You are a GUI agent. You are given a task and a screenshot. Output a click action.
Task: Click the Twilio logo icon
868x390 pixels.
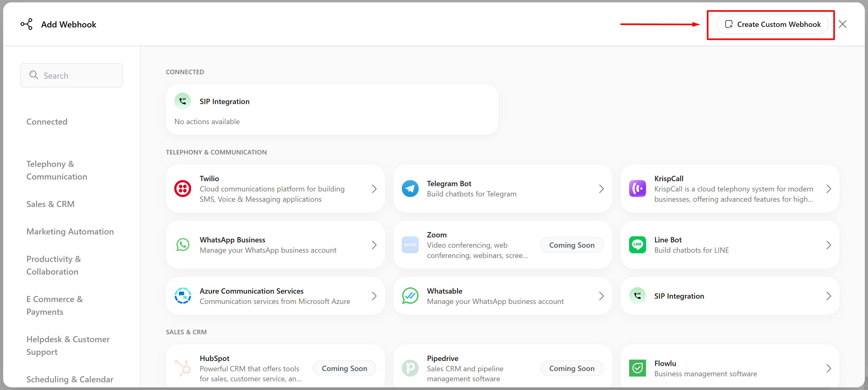click(183, 189)
